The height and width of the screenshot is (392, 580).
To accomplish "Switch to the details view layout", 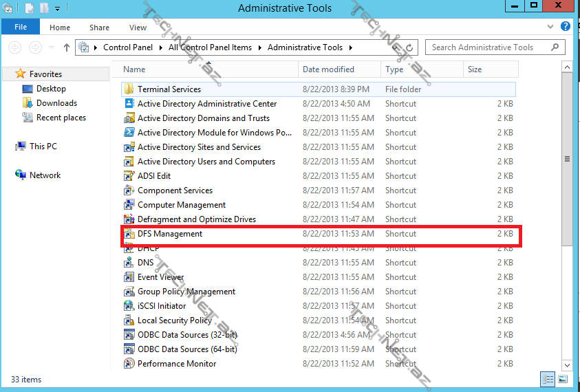I will click(x=548, y=379).
